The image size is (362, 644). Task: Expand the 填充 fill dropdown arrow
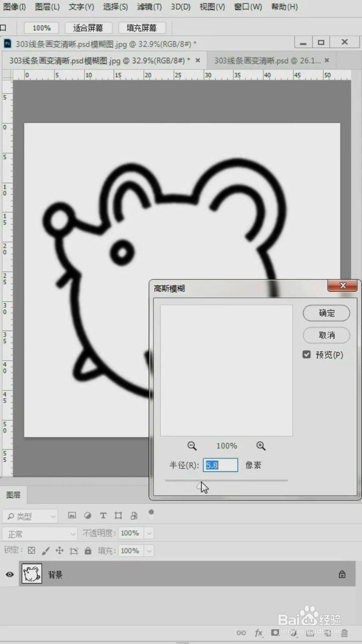(x=149, y=551)
